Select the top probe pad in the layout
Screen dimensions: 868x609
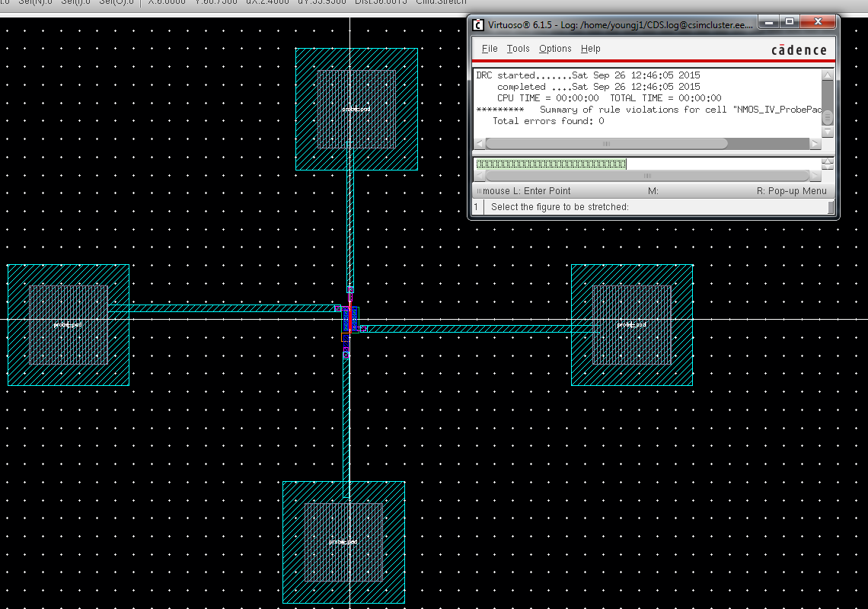pos(356,110)
